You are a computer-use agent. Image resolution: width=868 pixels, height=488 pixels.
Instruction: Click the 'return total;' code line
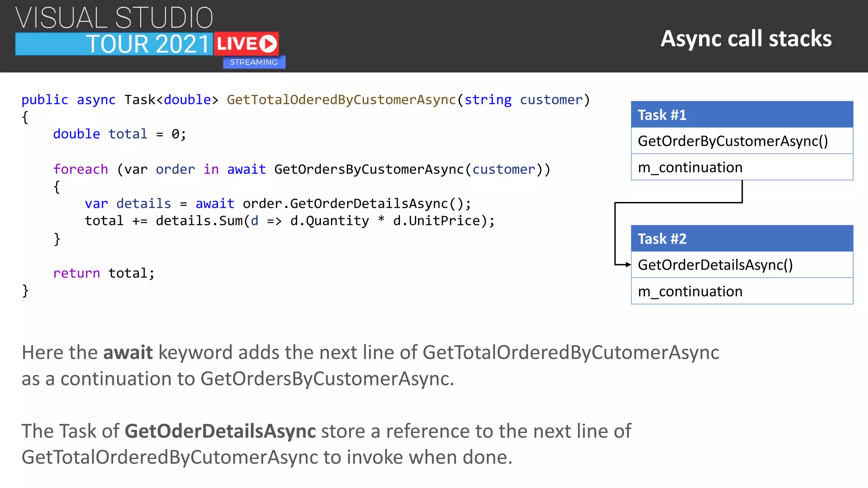(104, 273)
